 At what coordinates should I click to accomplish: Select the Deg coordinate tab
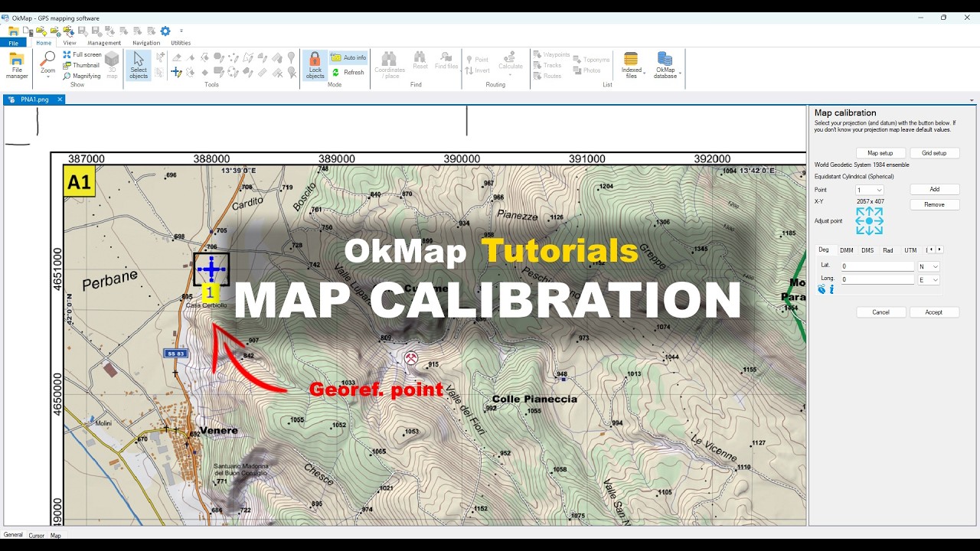click(824, 249)
